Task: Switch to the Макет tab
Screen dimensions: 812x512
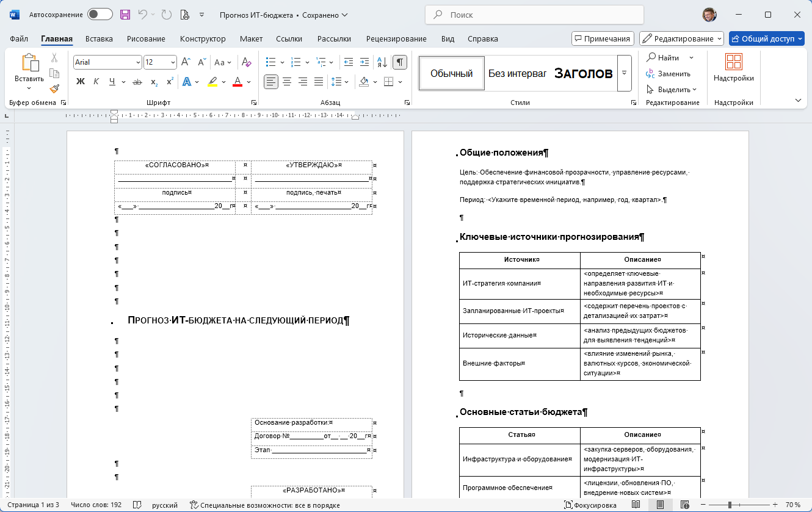Action: click(x=251, y=38)
